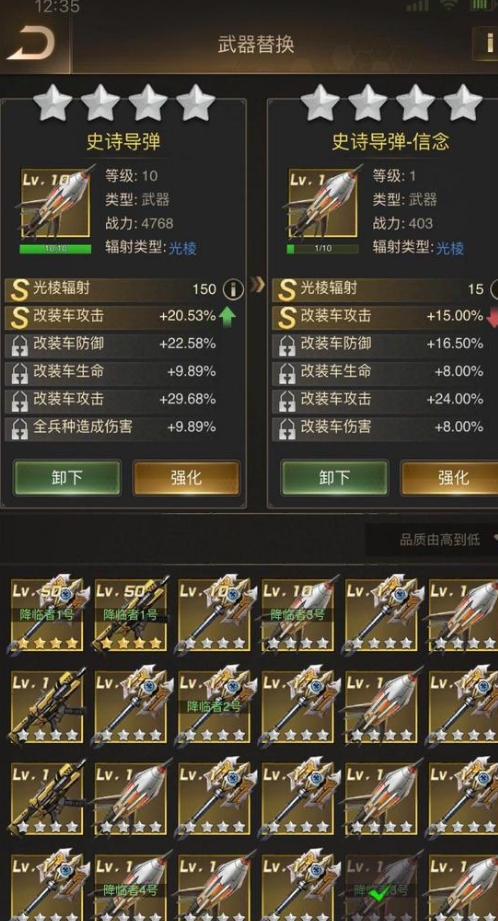The width and height of the screenshot is (498, 921).
Task: Click 强化 on 史诗导弹-信念 panel
Action: pyautogui.click(x=451, y=477)
